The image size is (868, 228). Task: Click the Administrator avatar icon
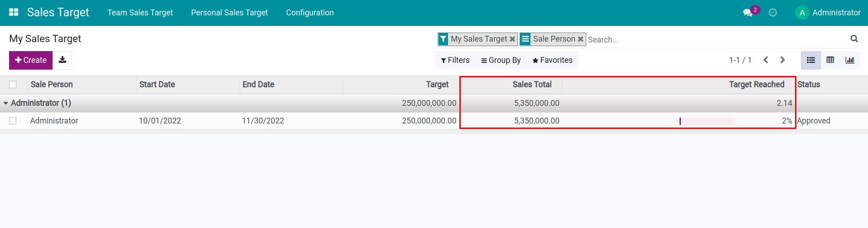pyautogui.click(x=802, y=13)
